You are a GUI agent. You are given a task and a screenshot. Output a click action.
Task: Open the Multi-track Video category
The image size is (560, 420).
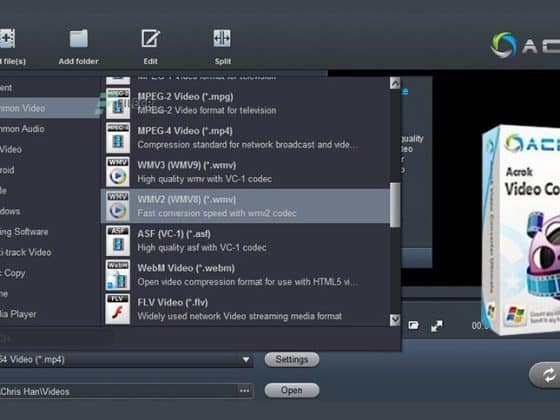coord(50,252)
